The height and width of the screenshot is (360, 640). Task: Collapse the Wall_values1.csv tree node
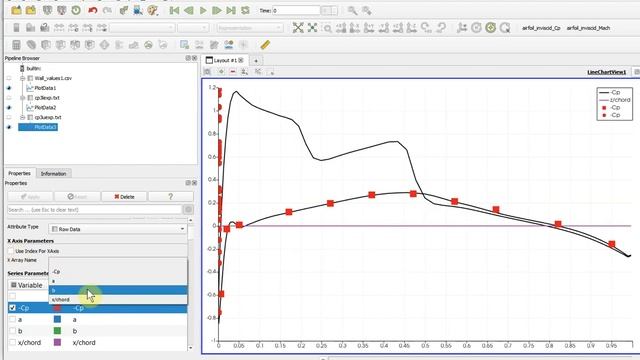[x=23, y=78]
